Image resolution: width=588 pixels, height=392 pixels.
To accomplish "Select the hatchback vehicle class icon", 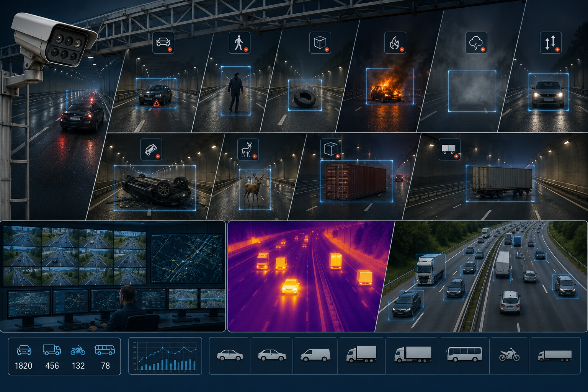I will point(272,355).
